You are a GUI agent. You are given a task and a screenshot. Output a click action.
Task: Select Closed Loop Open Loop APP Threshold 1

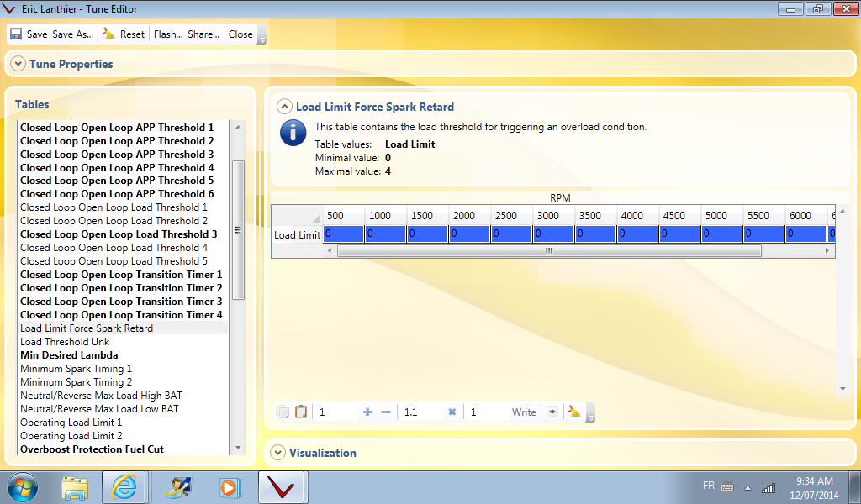[x=117, y=127]
